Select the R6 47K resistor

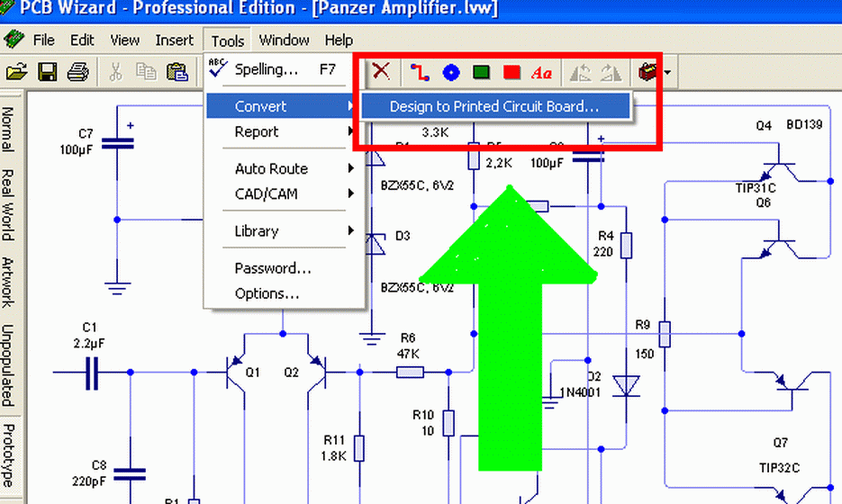pos(410,372)
